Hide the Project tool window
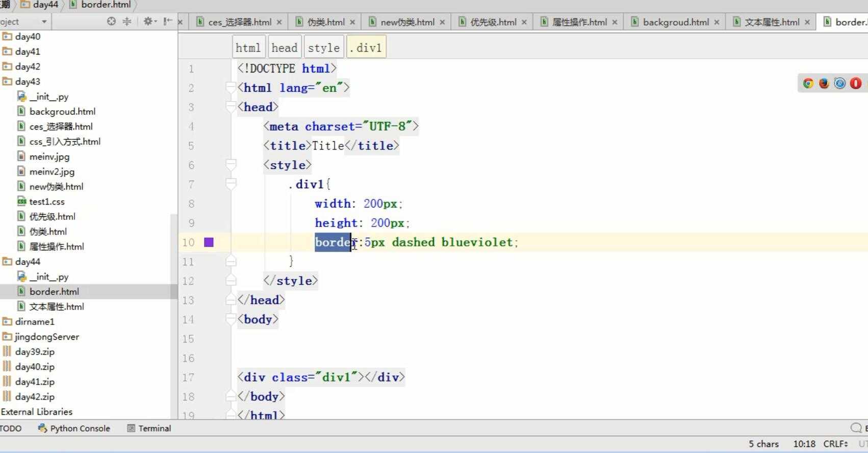The width and height of the screenshot is (868, 453). click(x=167, y=21)
